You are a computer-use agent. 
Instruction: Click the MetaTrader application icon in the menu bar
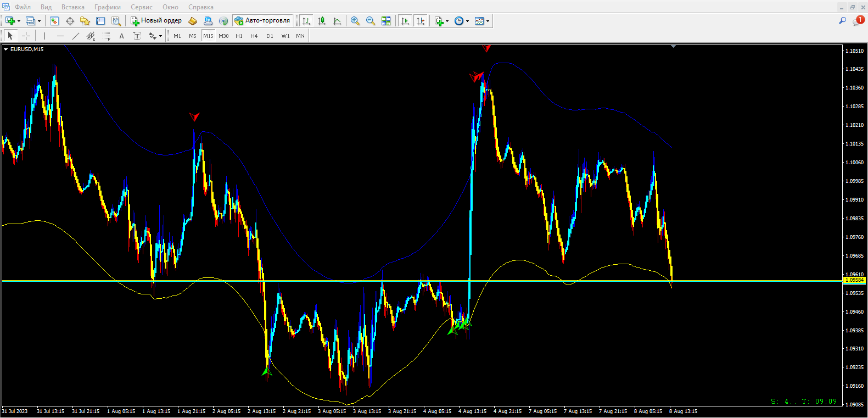point(6,7)
